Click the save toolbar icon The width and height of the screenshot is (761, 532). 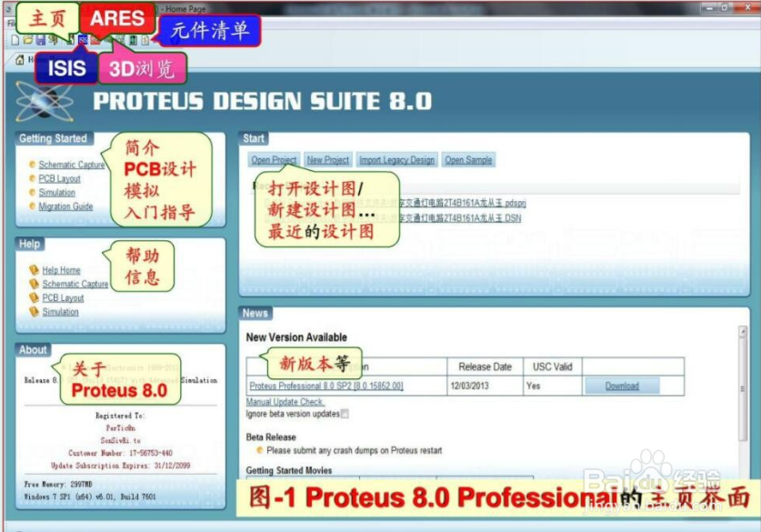[41, 39]
